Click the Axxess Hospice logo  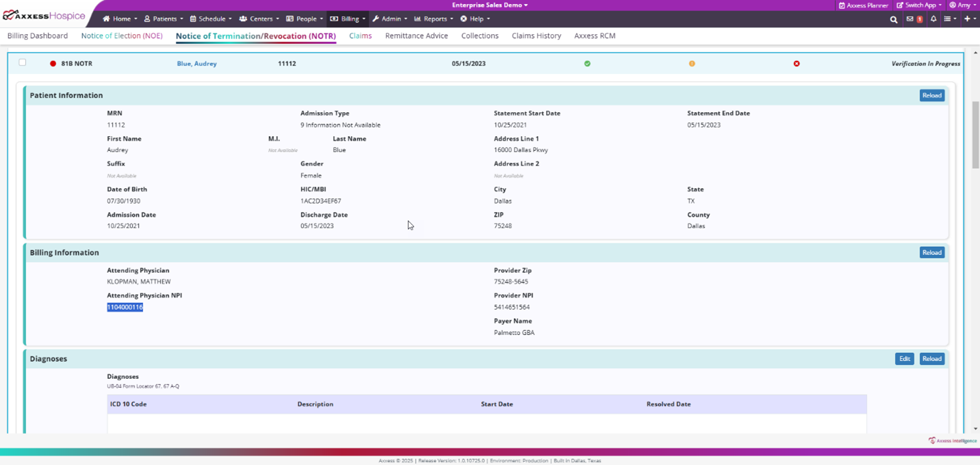[44, 16]
